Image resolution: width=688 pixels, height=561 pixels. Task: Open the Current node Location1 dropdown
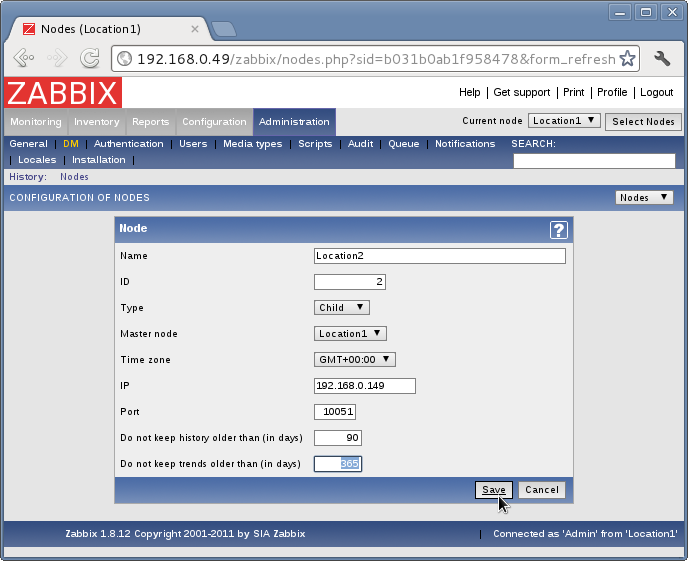click(564, 121)
